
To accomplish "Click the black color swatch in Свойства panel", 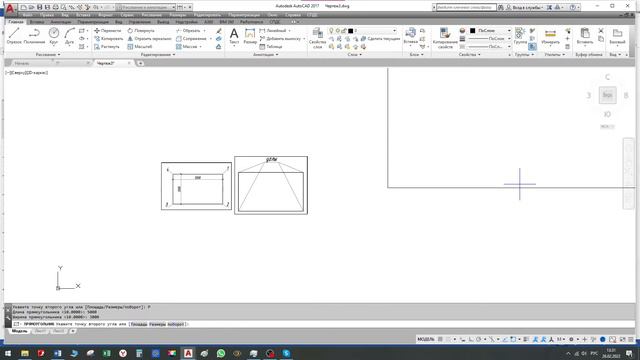I will coord(473,31).
